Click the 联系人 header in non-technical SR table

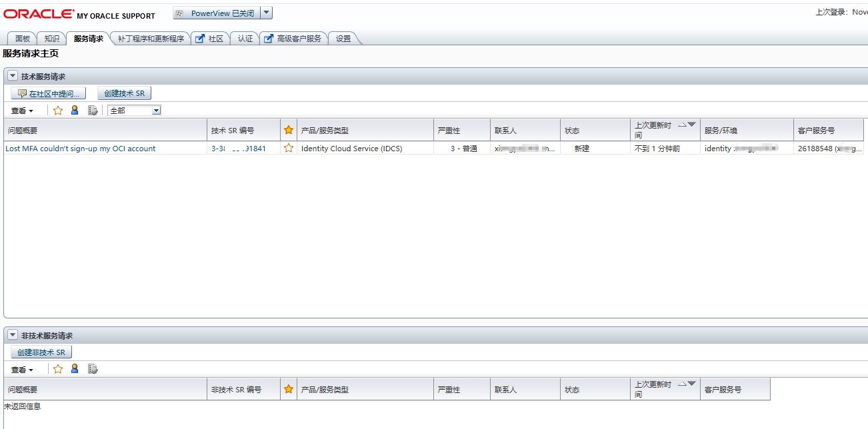[525, 389]
